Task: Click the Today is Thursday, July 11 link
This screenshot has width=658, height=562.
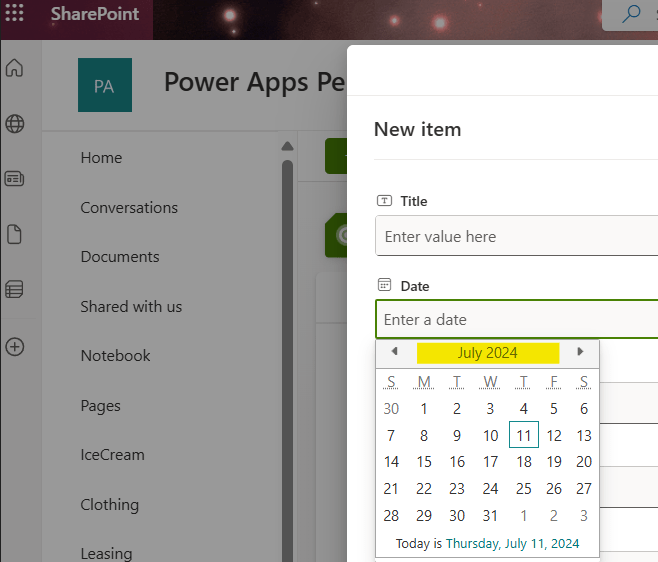Action: coord(512,544)
